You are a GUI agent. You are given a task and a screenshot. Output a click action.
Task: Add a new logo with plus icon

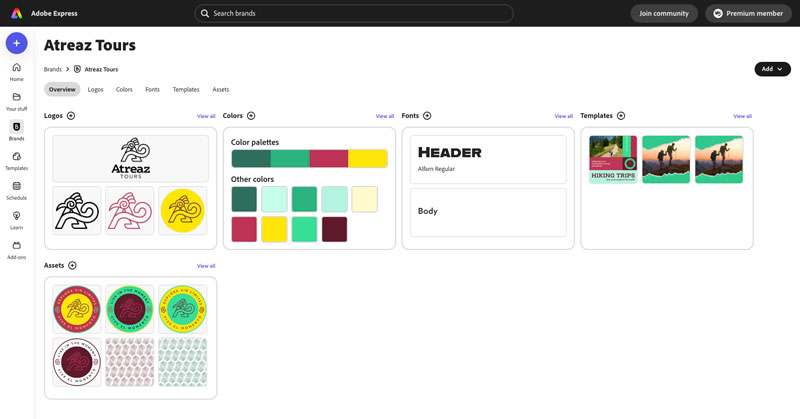click(x=71, y=116)
